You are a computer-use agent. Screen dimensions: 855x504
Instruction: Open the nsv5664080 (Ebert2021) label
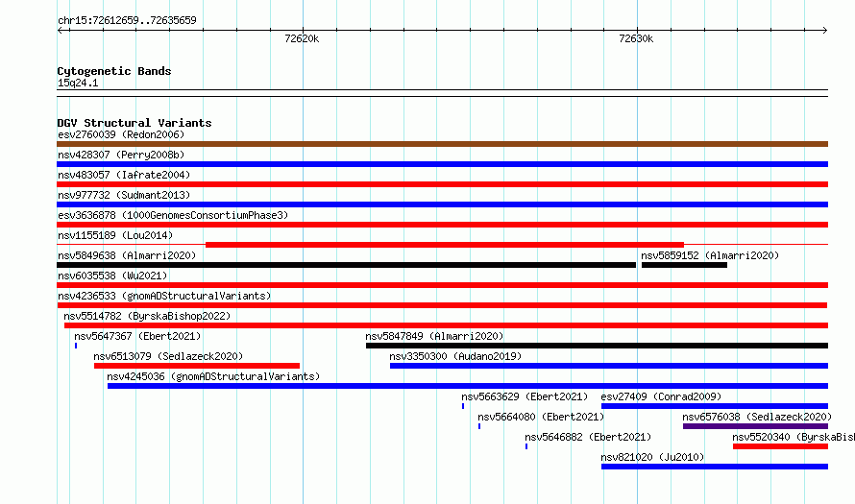point(541,417)
